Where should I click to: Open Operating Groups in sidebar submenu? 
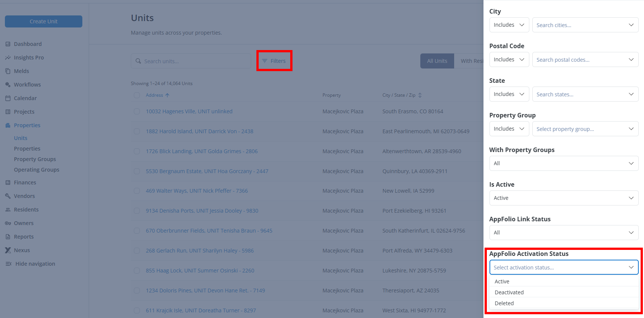[x=36, y=170]
